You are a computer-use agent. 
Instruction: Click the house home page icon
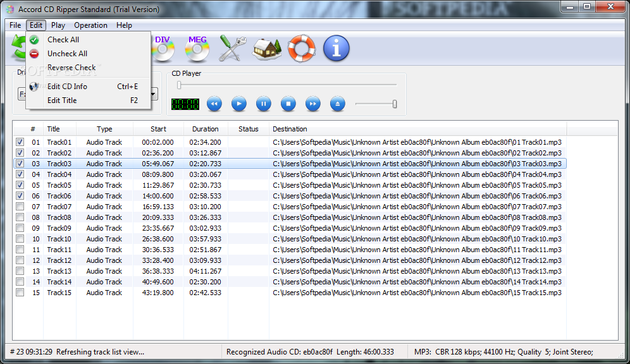point(267,49)
